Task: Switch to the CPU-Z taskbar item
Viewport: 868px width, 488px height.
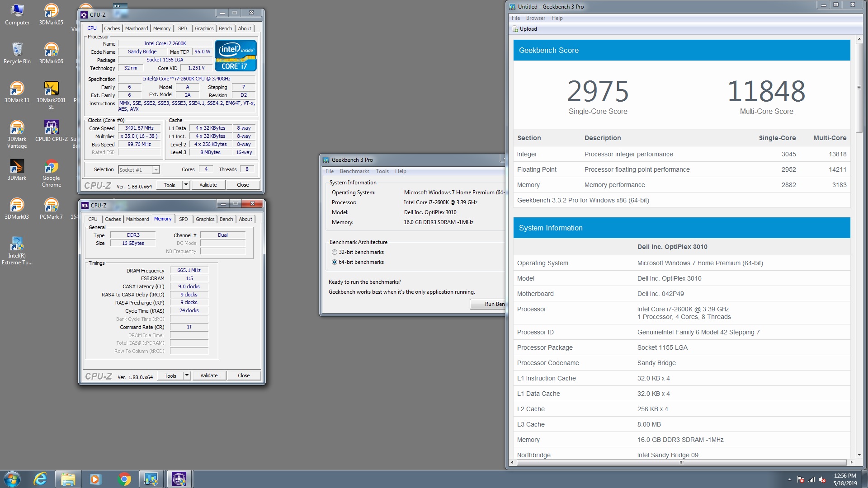Action: click(x=179, y=479)
